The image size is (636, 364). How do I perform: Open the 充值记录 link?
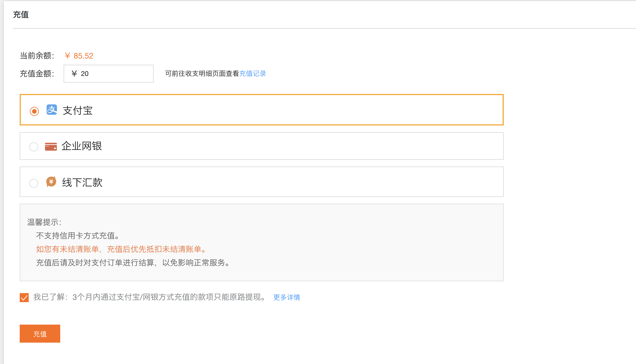(x=252, y=74)
